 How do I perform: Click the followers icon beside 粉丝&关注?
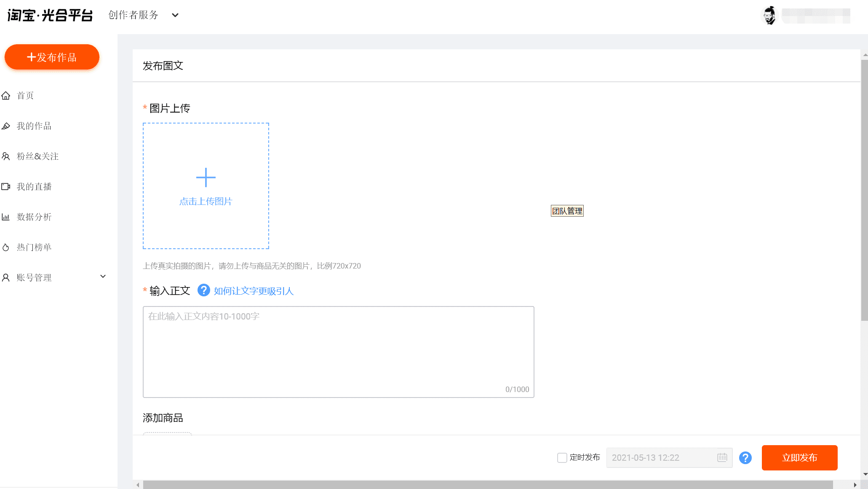pyautogui.click(x=6, y=156)
